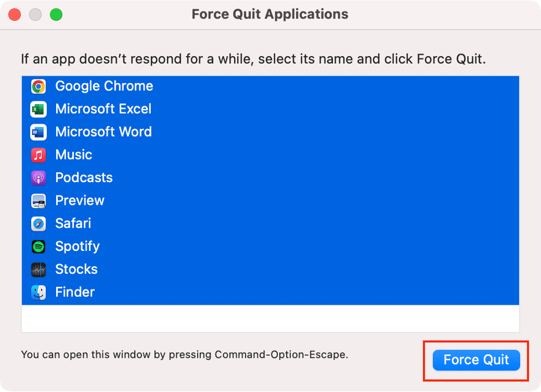
Task: Click the Finder icon
Action: click(x=38, y=292)
